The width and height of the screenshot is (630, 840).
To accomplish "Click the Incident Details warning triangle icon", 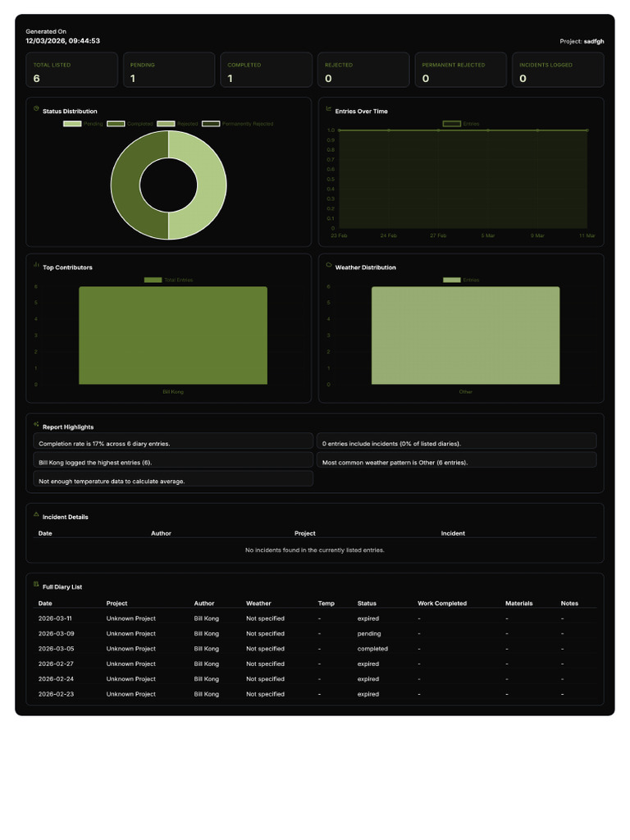I will pyautogui.click(x=36, y=514).
